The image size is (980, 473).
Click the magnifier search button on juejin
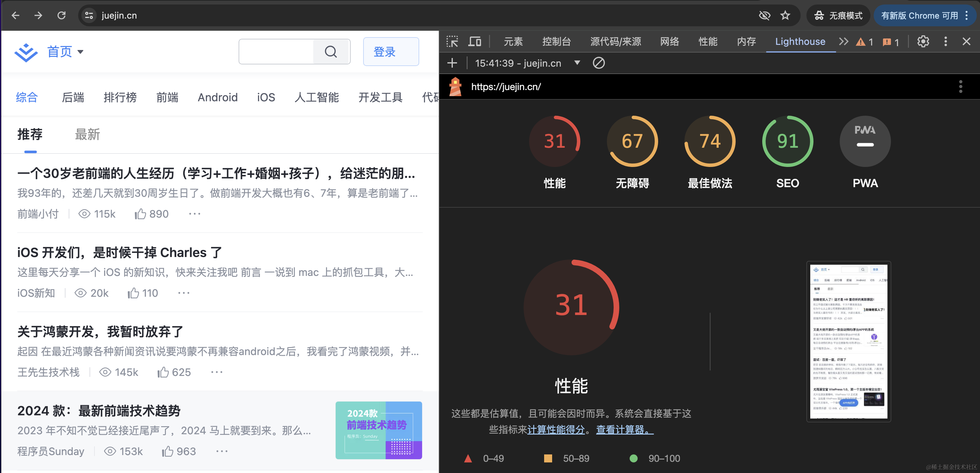click(x=331, y=52)
